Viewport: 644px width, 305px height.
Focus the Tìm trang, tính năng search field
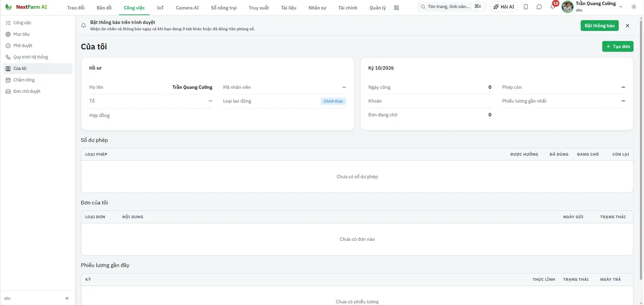pyautogui.click(x=451, y=7)
